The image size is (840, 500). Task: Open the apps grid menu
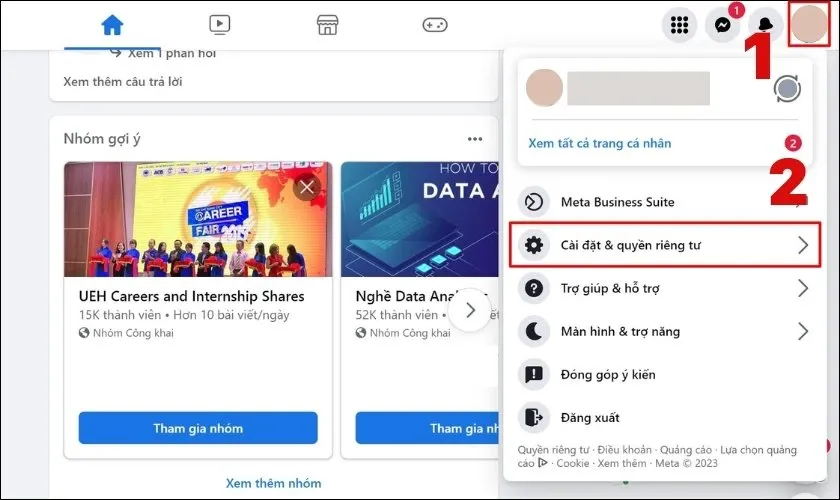[x=680, y=25]
